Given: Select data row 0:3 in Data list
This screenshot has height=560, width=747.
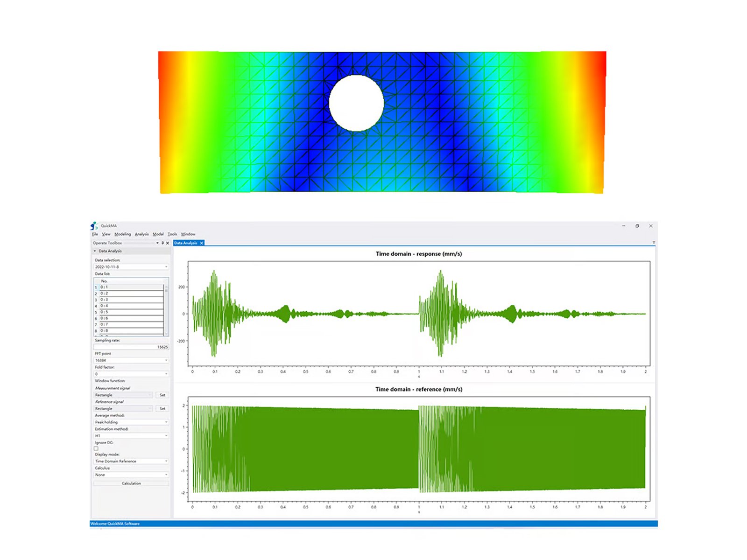Looking at the screenshot, I should [x=131, y=300].
